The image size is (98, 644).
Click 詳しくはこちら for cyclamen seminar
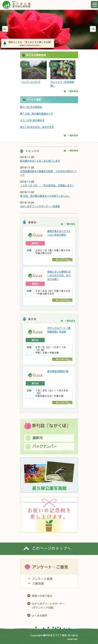point(62,260)
